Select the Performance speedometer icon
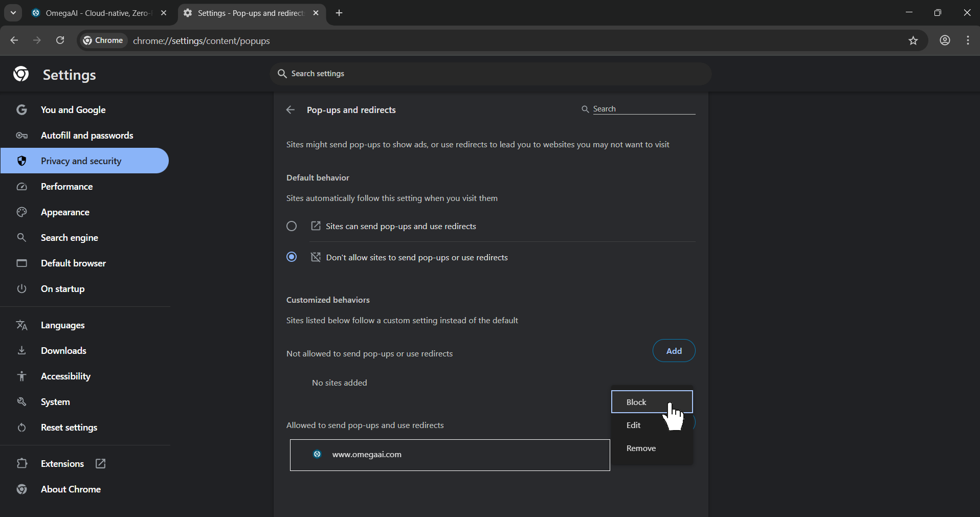This screenshot has width=980, height=517. [21, 187]
